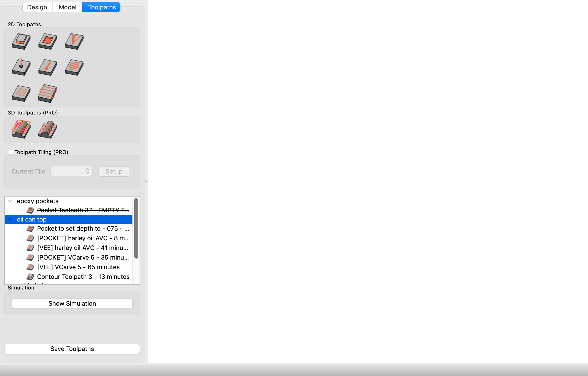Screen dimensions: 588x376
Task: Switch to the Model tab
Action: point(67,7)
